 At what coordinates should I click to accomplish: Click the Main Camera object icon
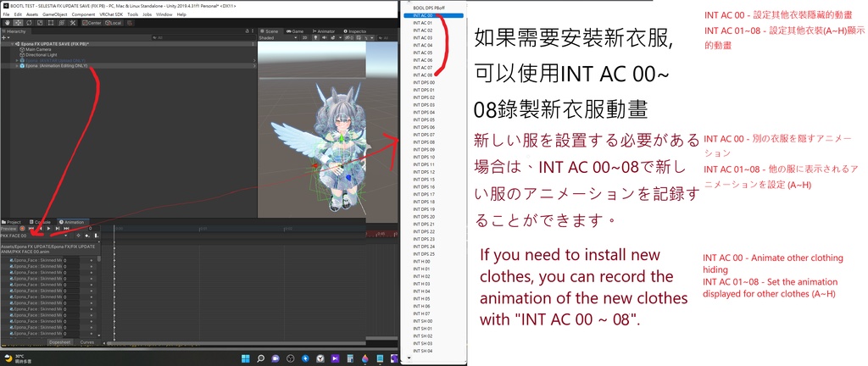click(22, 49)
